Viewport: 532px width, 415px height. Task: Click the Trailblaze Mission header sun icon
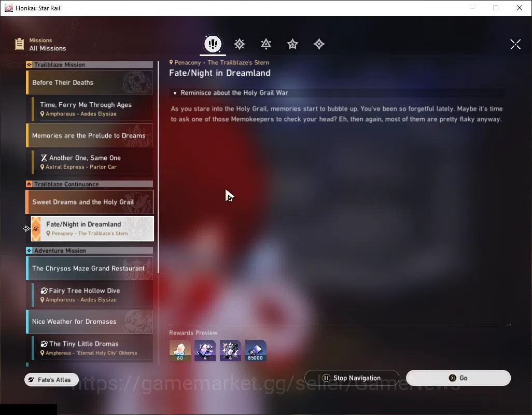point(29,64)
